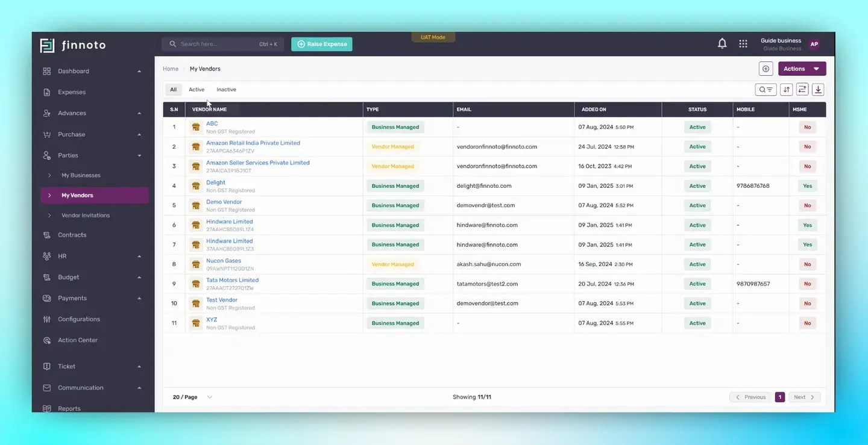Image resolution: width=868 pixels, height=445 pixels.
Task: Open the 20 / Page size dropdown
Action: pos(192,397)
